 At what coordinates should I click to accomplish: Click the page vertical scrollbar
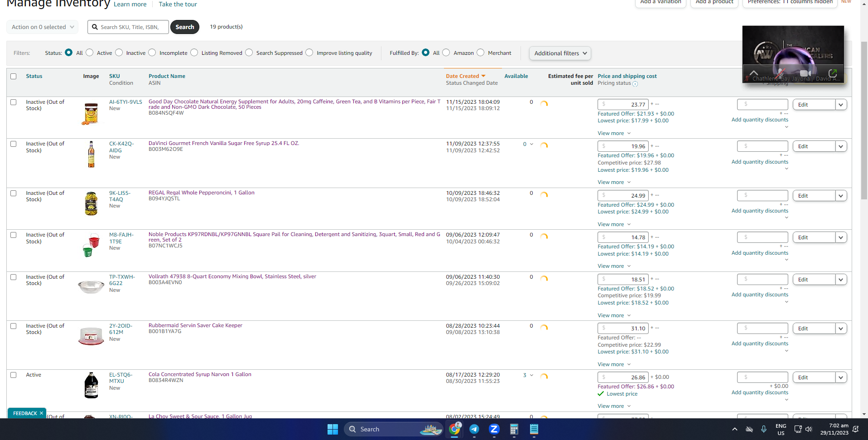click(864, 120)
